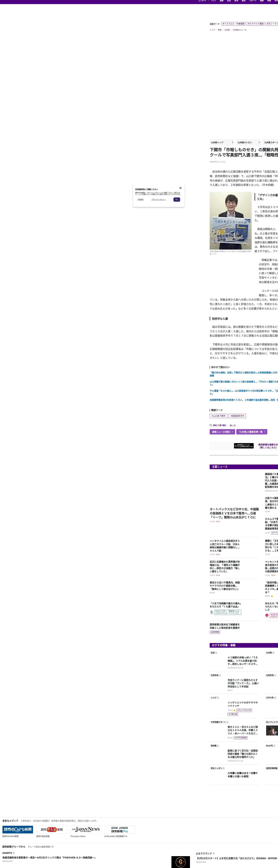Click the #イスラエル・中東情勢 trending tag

233,24
